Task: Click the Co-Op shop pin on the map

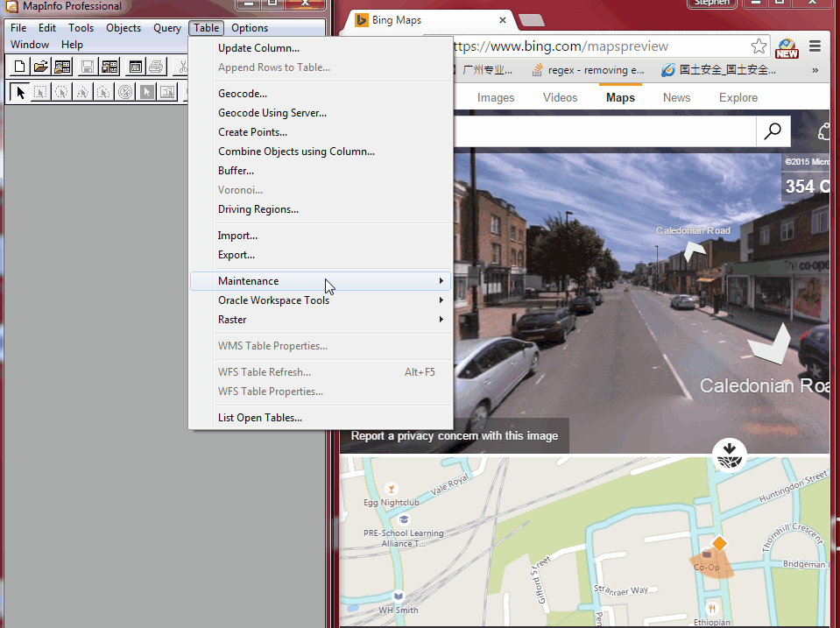Action: 707,554
